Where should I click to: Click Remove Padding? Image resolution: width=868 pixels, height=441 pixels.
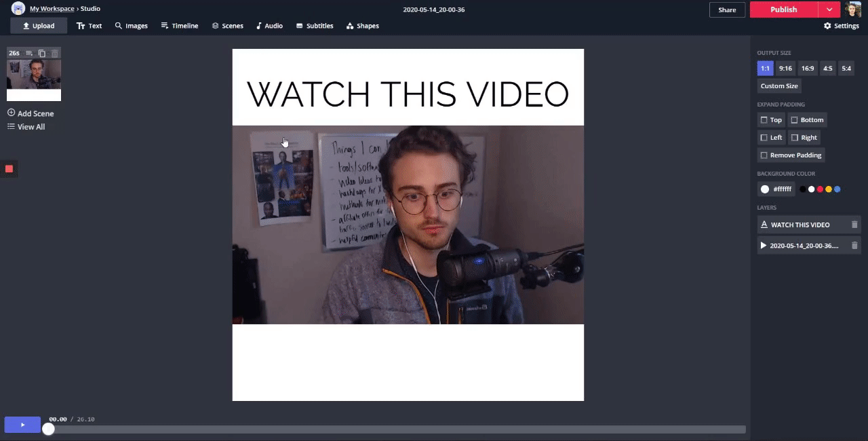[x=791, y=155]
